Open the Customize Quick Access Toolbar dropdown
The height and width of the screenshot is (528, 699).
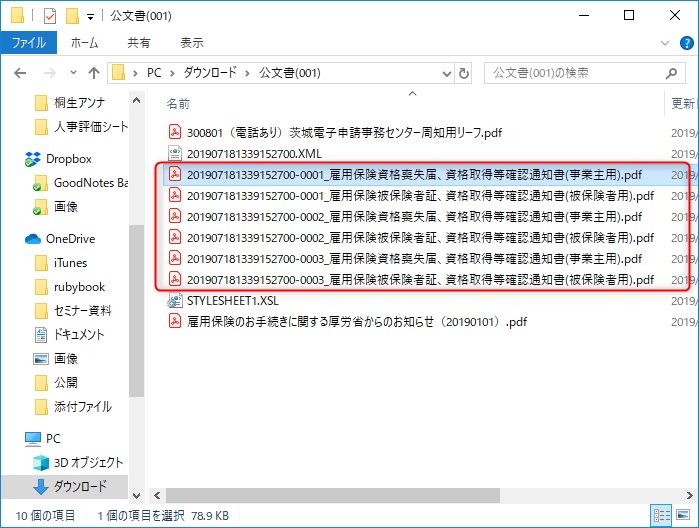pos(91,16)
